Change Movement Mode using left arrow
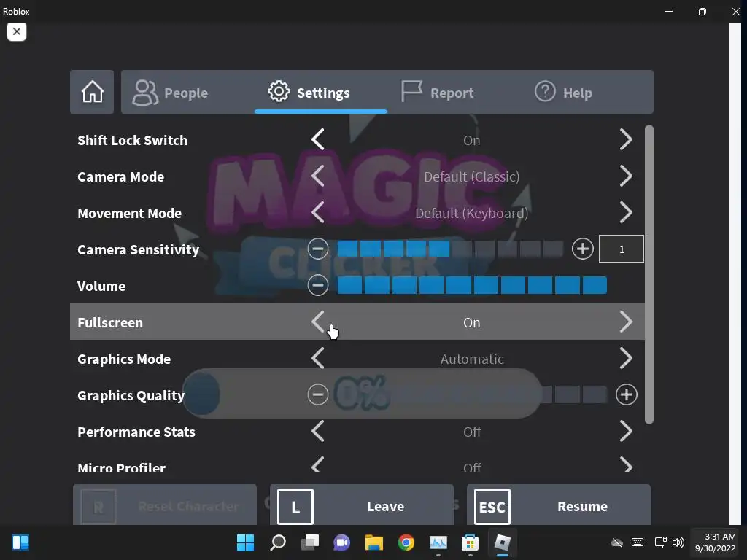Screen dimensions: 747x560 318,213
